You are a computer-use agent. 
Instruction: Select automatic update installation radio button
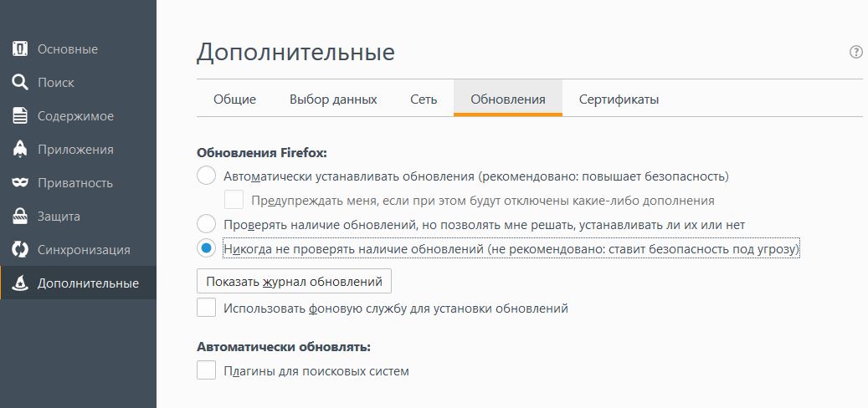[x=206, y=176]
